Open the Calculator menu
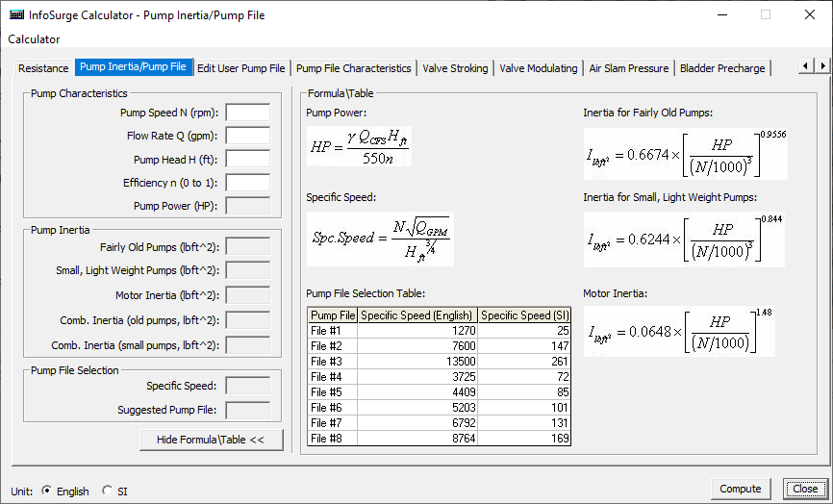The image size is (833, 504). (x=34, y=39)
